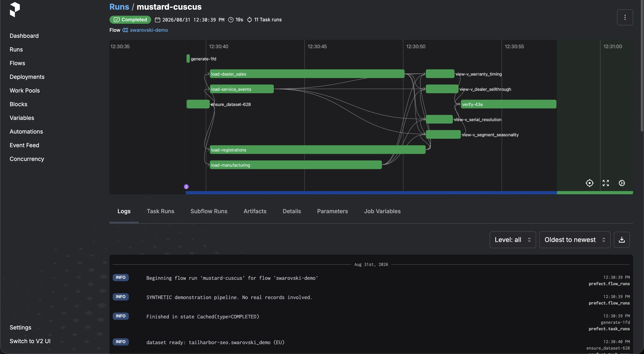Screen dimensions: 644x354
Task: Open Concurrency in the sidebar
Action: [27, 159]
